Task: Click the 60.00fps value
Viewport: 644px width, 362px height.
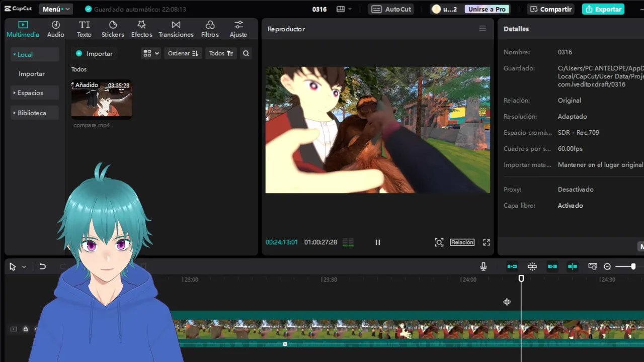Action: click(x=570, y=148)
